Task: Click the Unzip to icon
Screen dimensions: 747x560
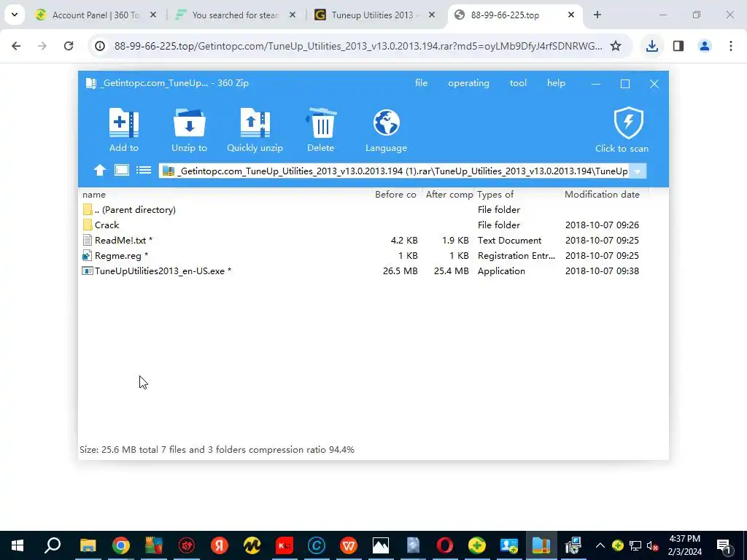Action: [x=189, y=123]
